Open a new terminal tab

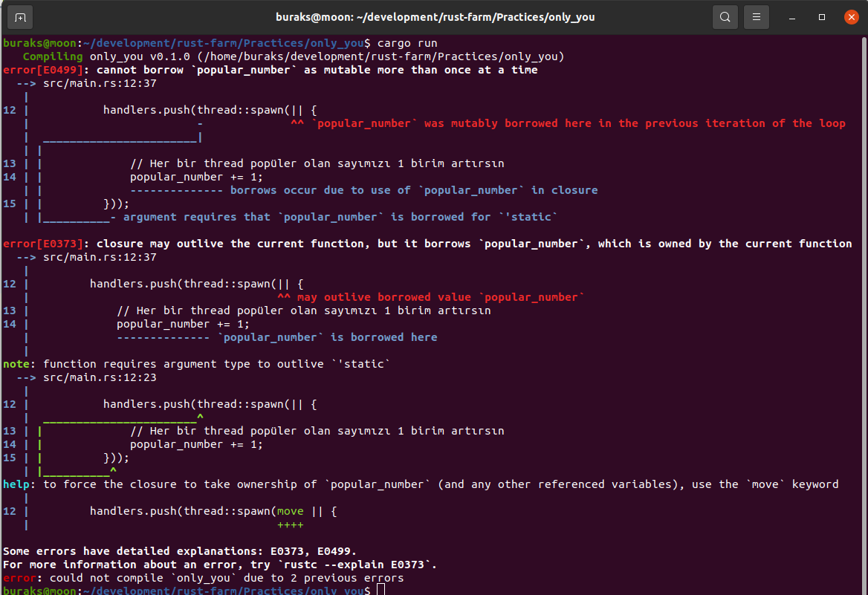[20, 16]
